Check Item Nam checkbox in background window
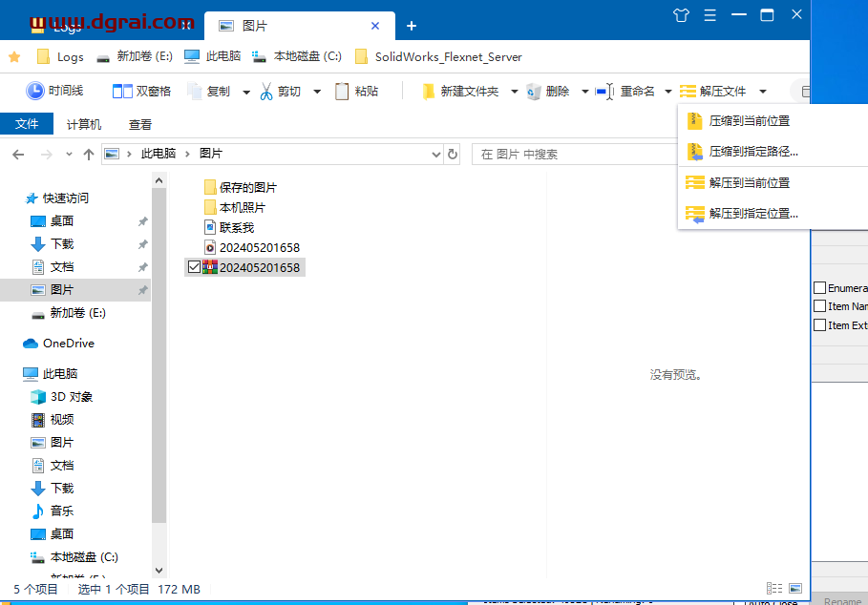 tap(820, 306)
